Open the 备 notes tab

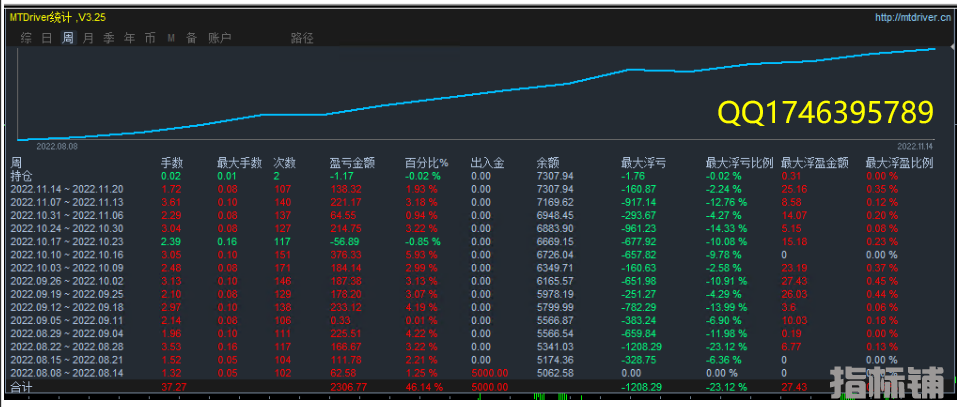(x=190, y=38)
